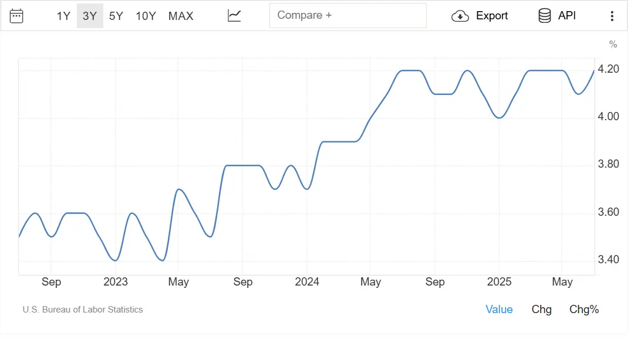Screen dimensions: 644x343
Task: Switch chart display to Chg
Action: 542,310
